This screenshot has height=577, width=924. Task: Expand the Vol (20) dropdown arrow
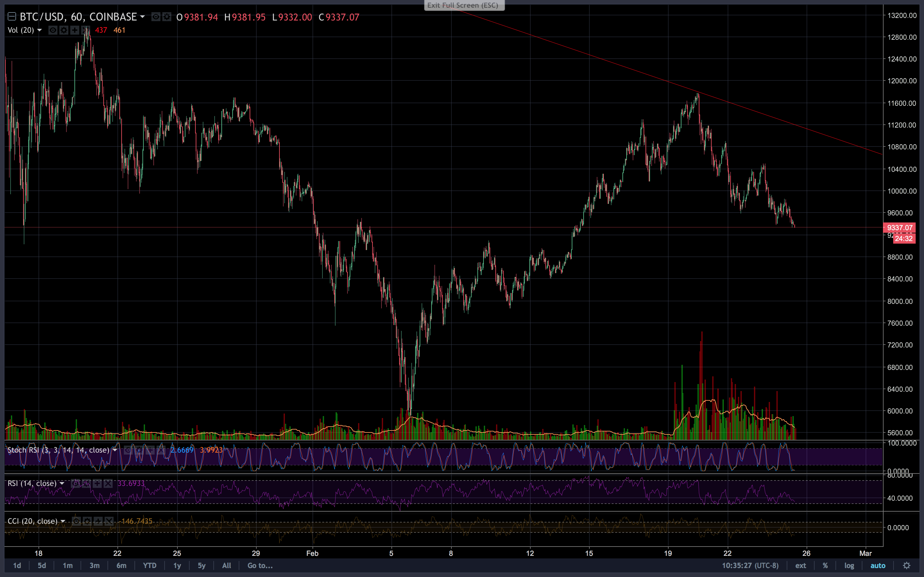click(39, 30)
